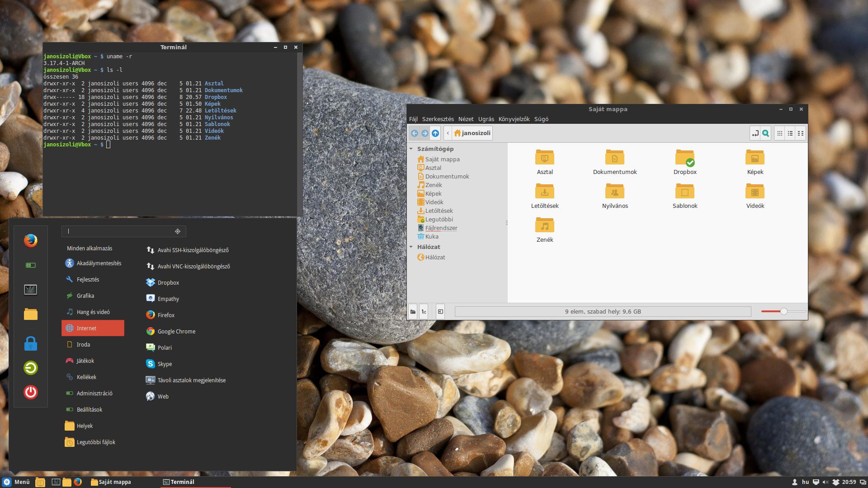Adjust the icon zoom slider
The image size is (868, 488).
pos(783,311)
